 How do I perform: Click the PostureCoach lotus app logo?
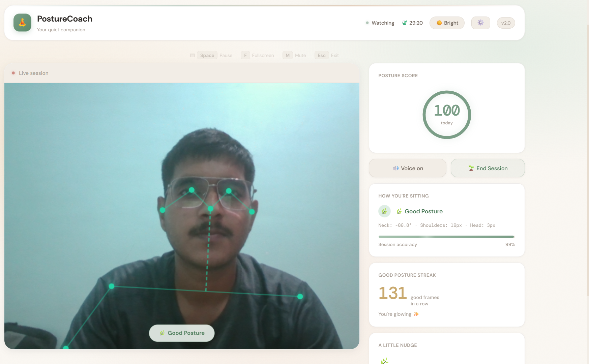tap(22, 22)
